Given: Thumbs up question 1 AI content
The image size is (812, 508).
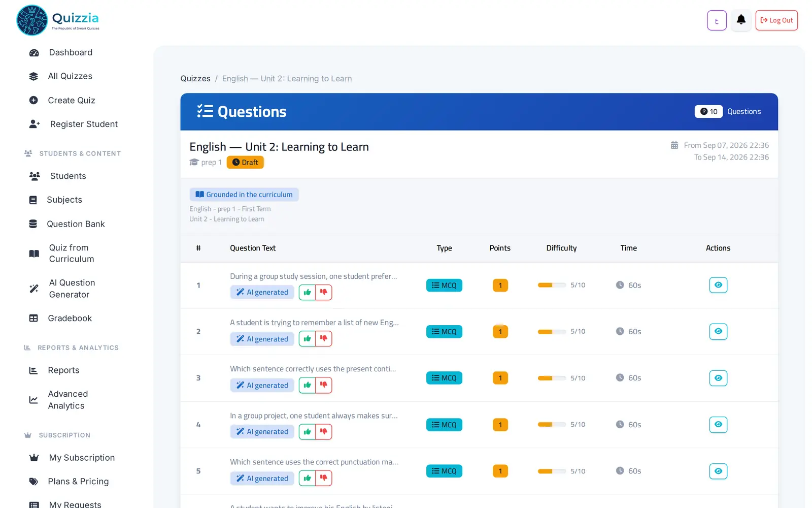Looking at the screenshot, I should coord(307,292).
